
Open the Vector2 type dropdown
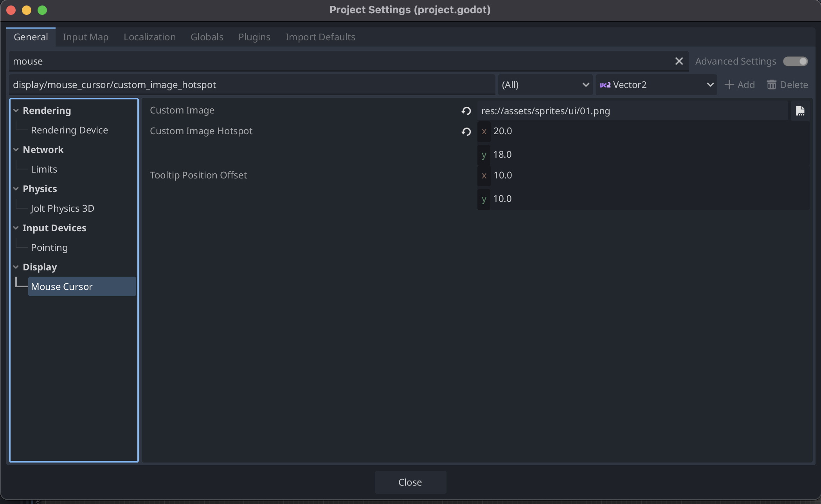(x=656, y=85)
